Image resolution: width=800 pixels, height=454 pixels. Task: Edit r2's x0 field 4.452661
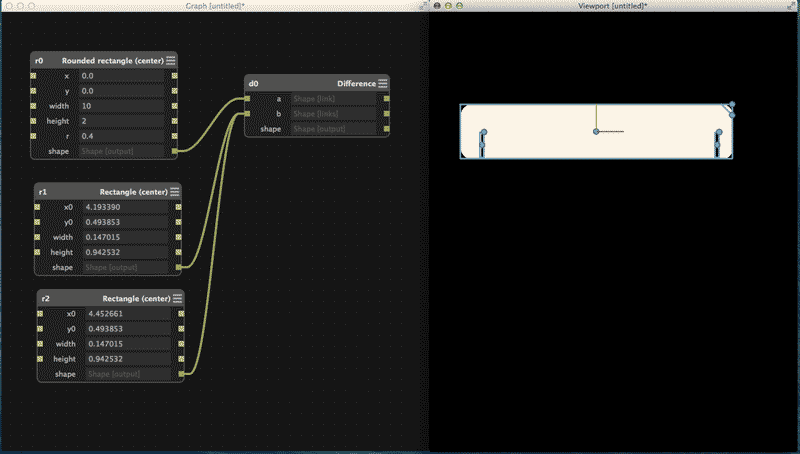tap(129, 314)
